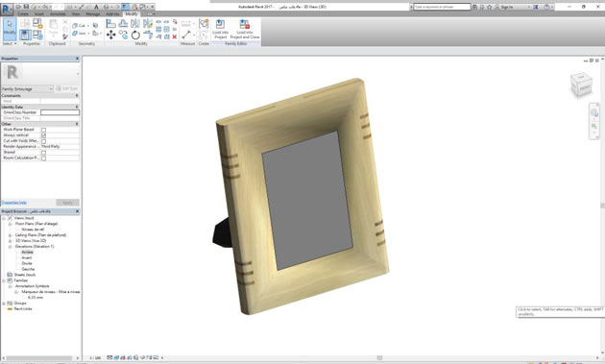605x364 pixels.
Task: Click the OmniClass Number input field
Action: (x=60, y=112)
